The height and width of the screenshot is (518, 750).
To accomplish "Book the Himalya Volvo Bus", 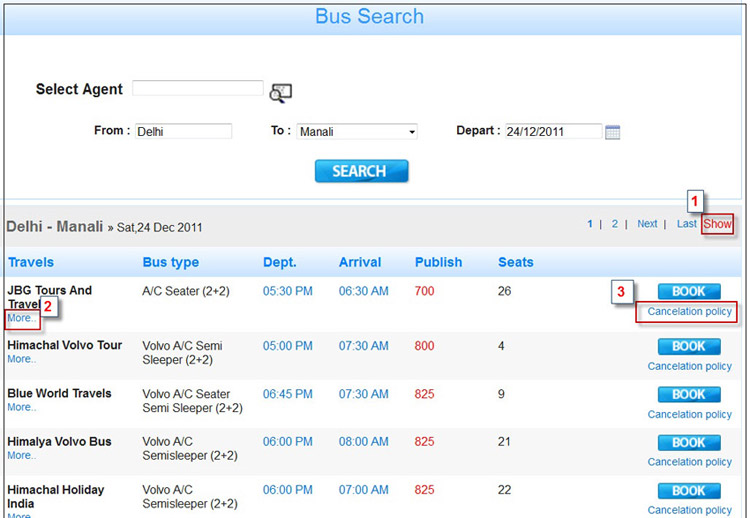I will pos(689,442).
